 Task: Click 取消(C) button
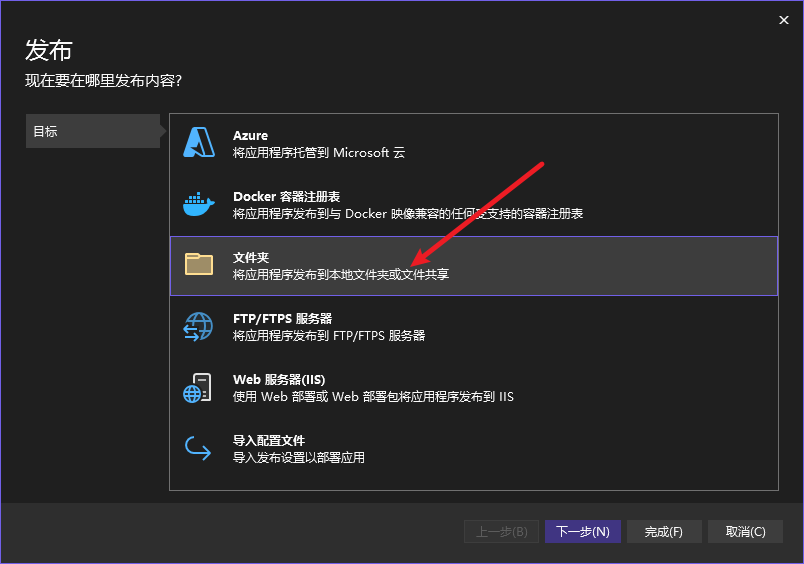tap(746, 532)
